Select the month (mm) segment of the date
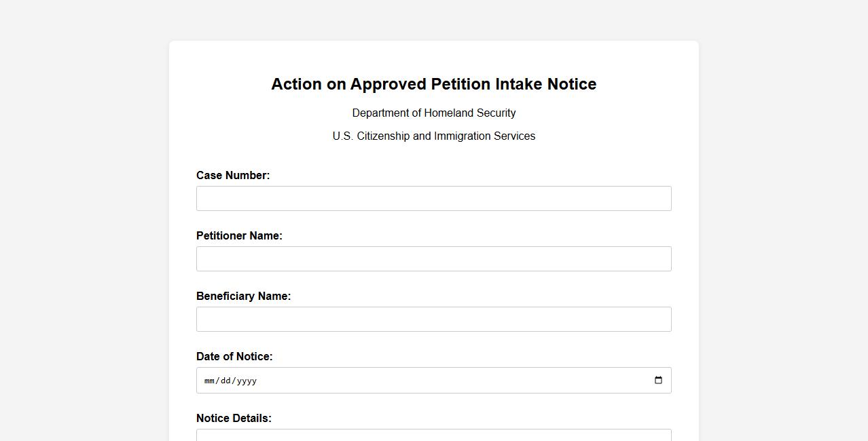868x441 pixels. pos(210,381)
